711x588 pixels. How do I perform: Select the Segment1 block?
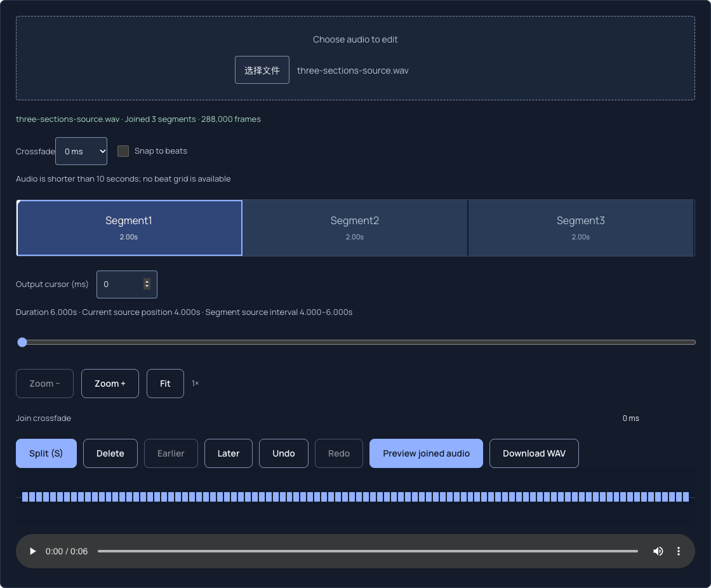tap(130, 228)
